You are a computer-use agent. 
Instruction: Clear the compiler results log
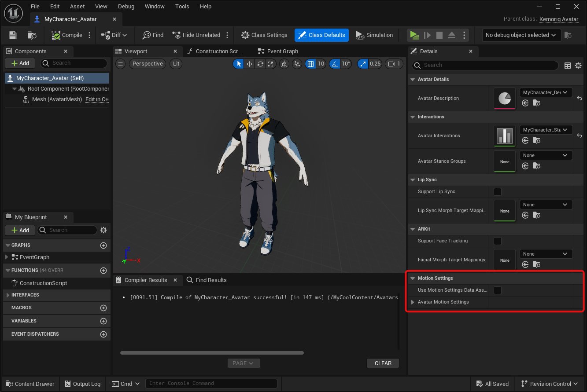(383, 363)
